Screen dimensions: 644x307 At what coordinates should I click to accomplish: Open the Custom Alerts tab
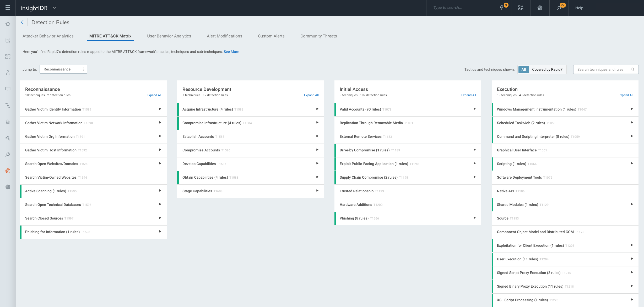tap(271, 36)
